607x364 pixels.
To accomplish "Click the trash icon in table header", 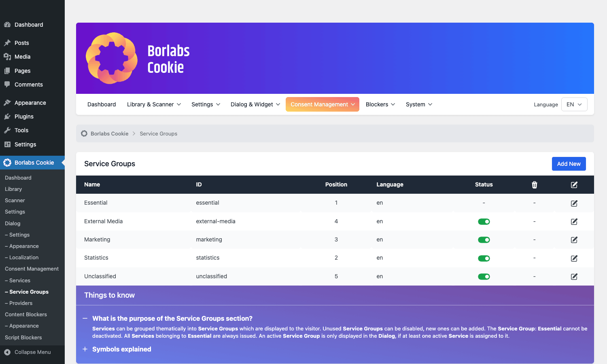I will [x=535, y=185].
